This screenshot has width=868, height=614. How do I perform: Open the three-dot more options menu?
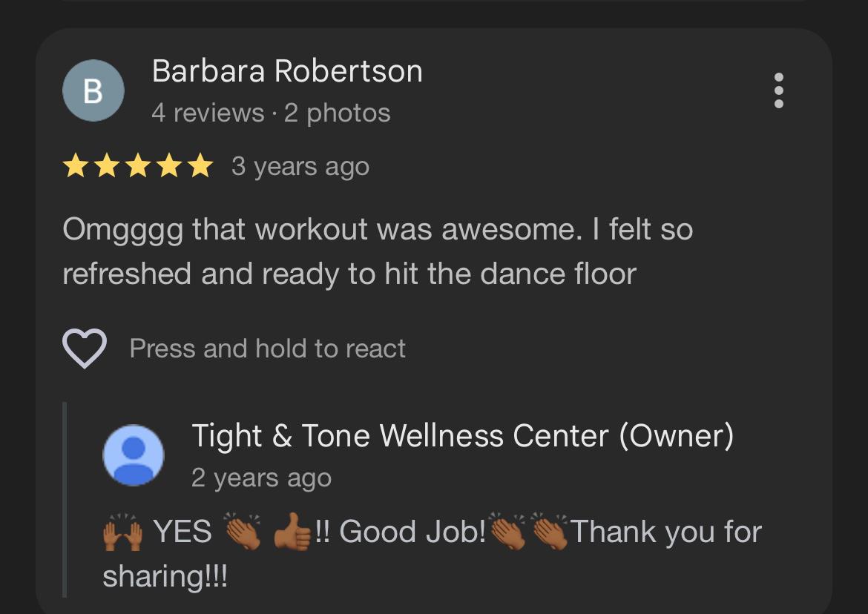click(778, 90)
